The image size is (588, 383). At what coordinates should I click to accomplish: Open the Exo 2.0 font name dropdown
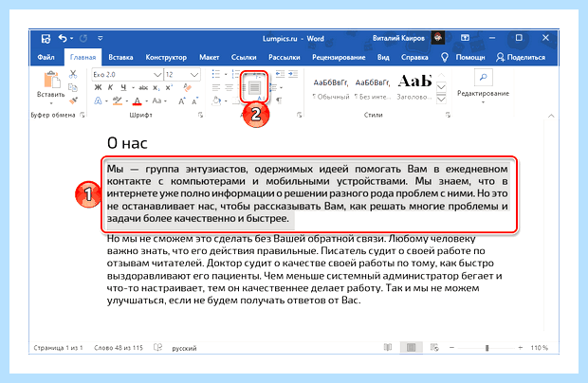157,75
